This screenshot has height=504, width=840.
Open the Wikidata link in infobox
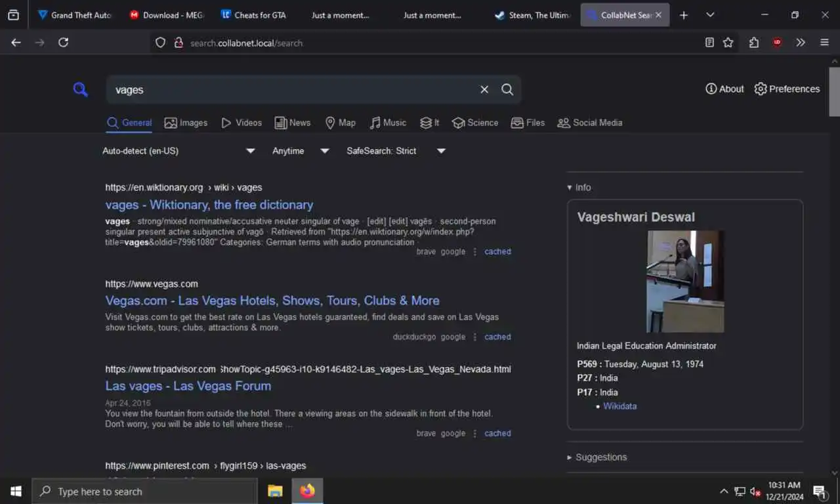(x=619, y=406)
